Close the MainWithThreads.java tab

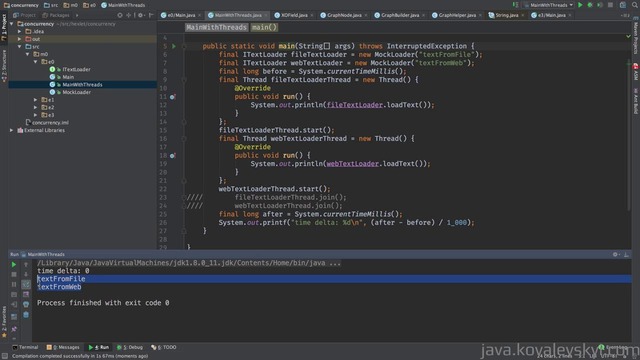266,15
